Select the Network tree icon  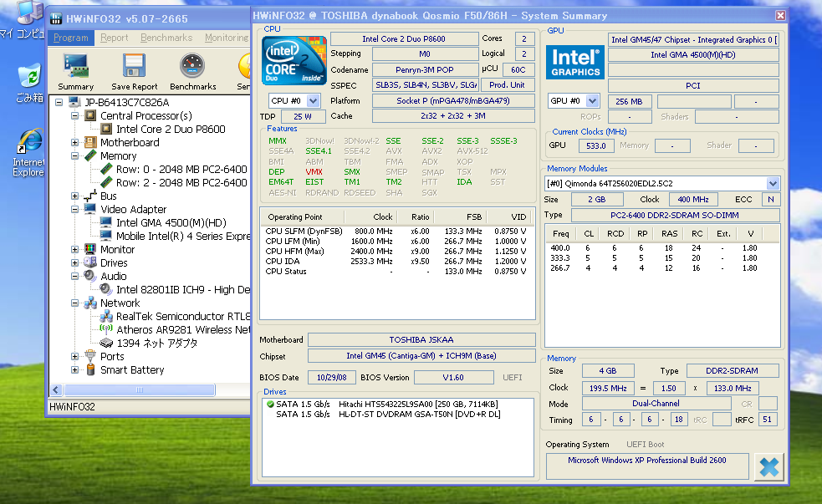point(90,303)
